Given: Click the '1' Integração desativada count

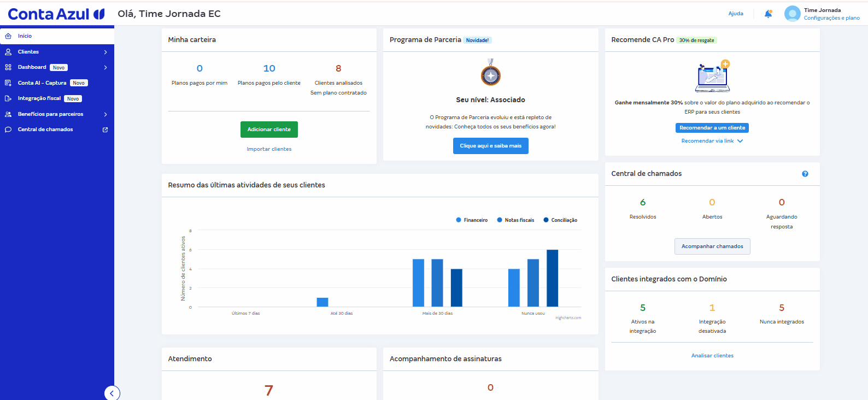Looking at the screenshot, I should click(712, 308).
